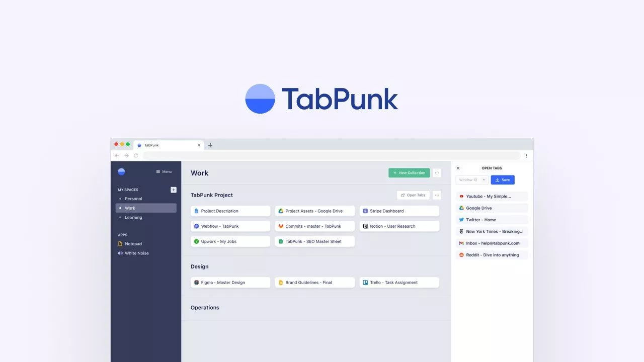Open the Notepad app

(x=133, y=244)
